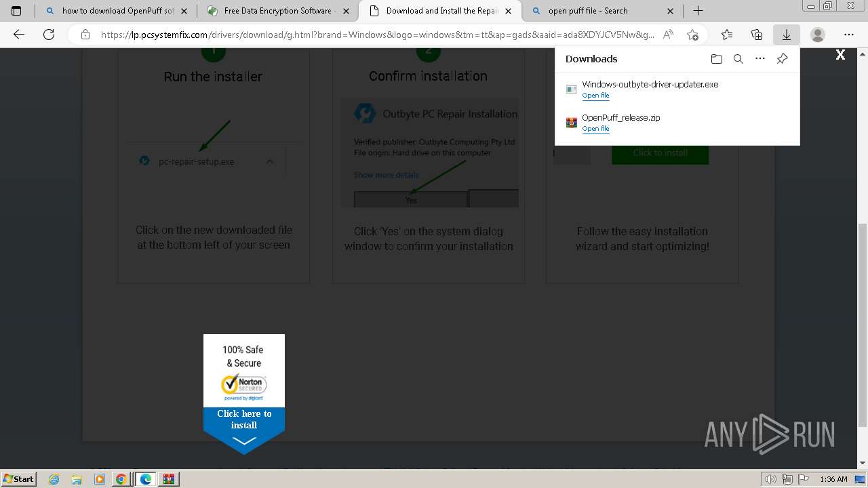Screen dimensions: 868x488
Task: Click the Windows-outbyte-driver-updater.exe file icon
Action: (x=571, y=89)
